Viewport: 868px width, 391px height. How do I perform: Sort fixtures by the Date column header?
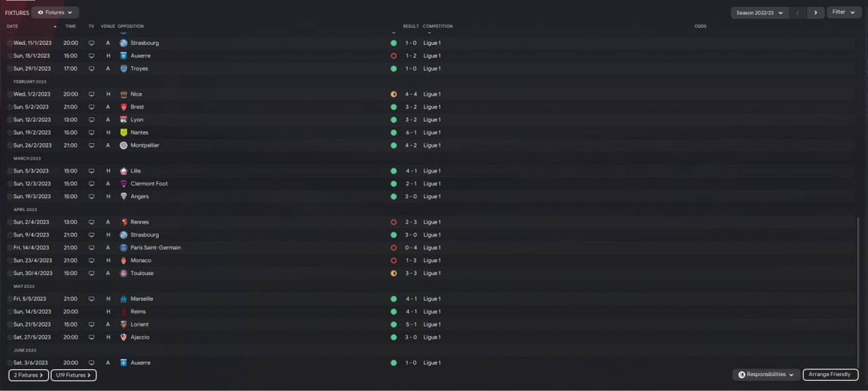point(13,26)
